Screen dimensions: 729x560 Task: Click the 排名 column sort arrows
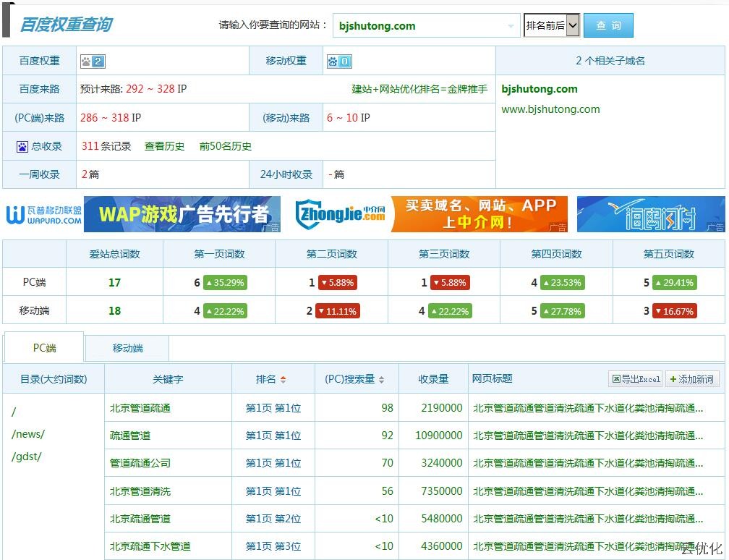tap(283, 379)
